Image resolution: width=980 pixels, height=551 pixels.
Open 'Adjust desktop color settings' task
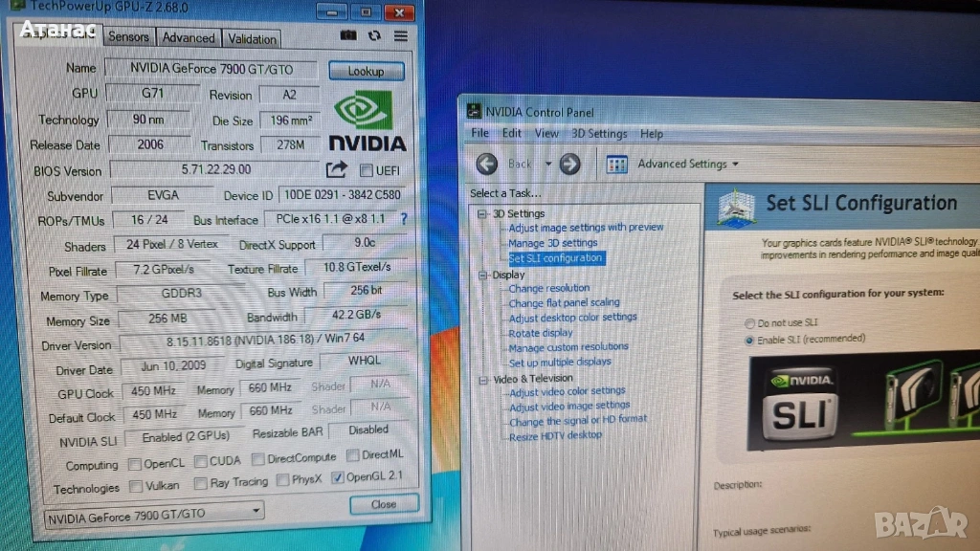(x=572, y=318)
